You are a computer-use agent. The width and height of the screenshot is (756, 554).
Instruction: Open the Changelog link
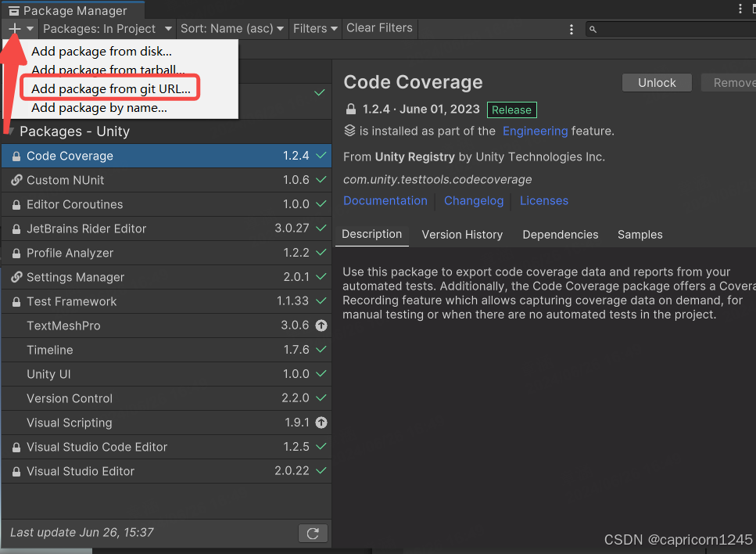pos(474,201)
